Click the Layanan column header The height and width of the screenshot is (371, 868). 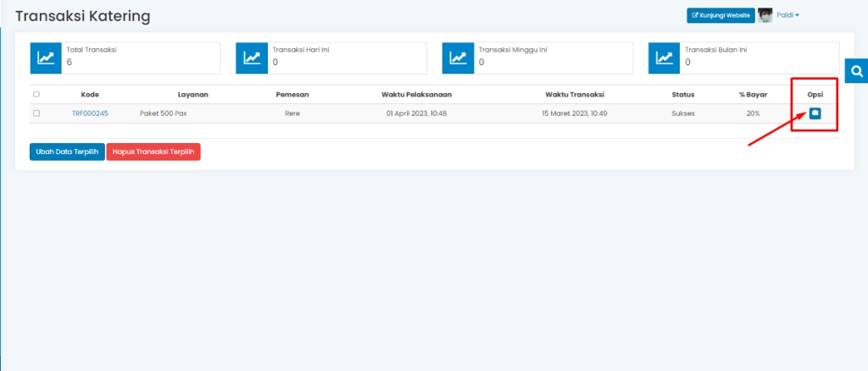[192, 94]
